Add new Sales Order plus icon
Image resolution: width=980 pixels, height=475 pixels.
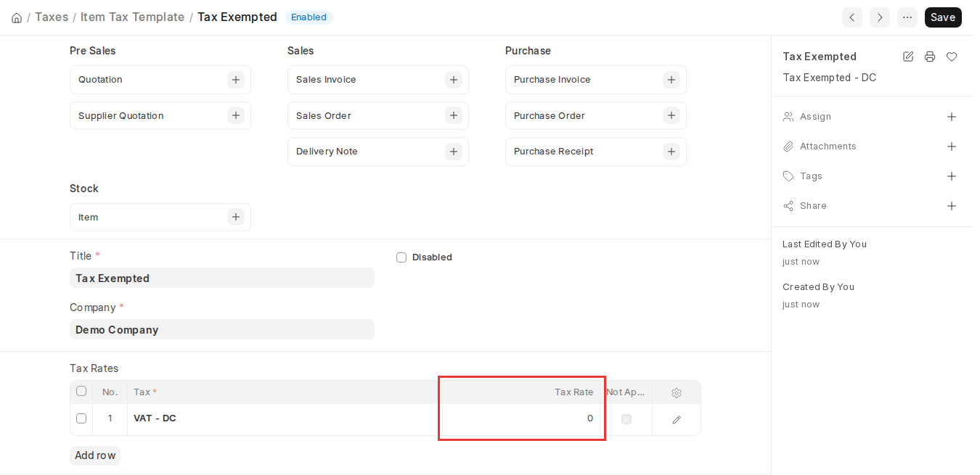[454, 115]
